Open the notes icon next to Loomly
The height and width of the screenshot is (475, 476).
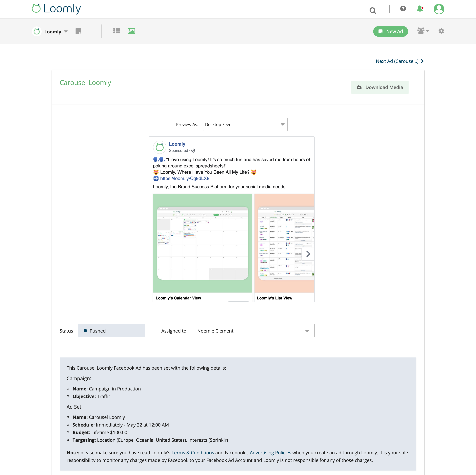point(79,31)
